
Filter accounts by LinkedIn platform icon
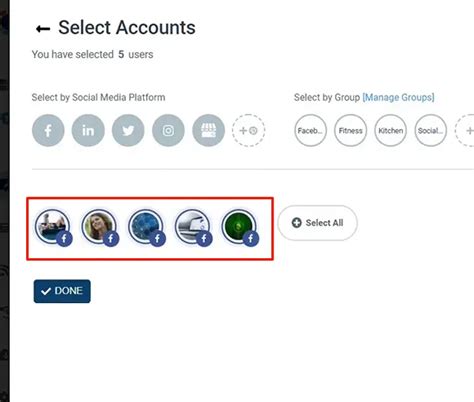88,130
